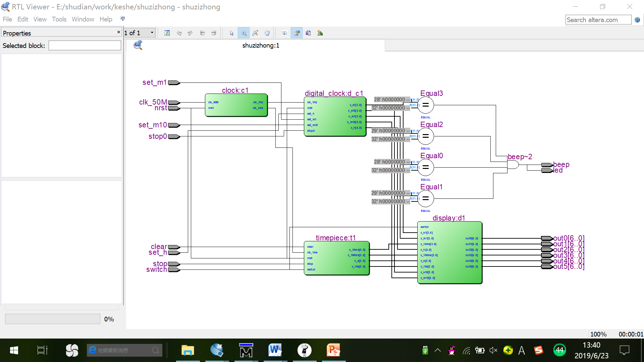Close the Properties panel
The image size is (644, 362).
pos(118,32)
